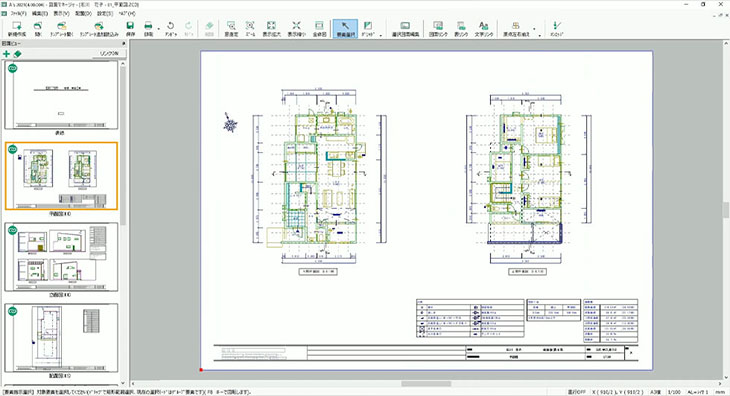730x396 pixels.
Task: Click the canvas vertical scroll-up arrow
Action: coord(726,43)
